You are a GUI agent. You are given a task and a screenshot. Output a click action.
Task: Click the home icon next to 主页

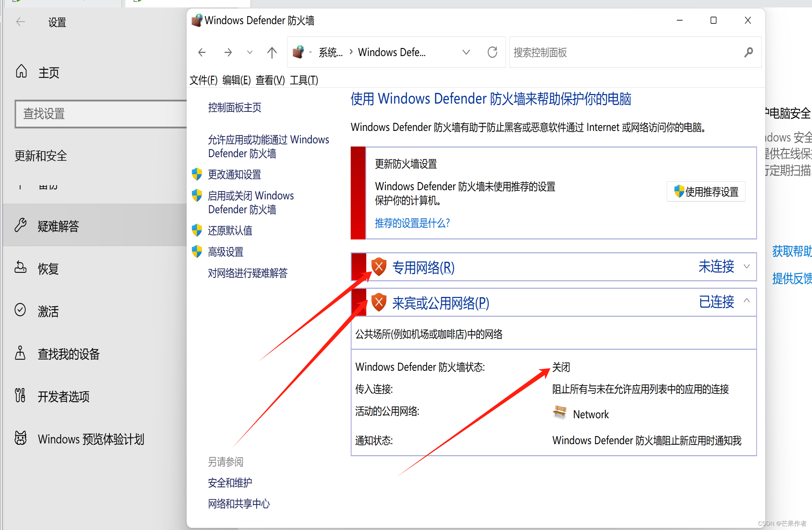point(21,71)
